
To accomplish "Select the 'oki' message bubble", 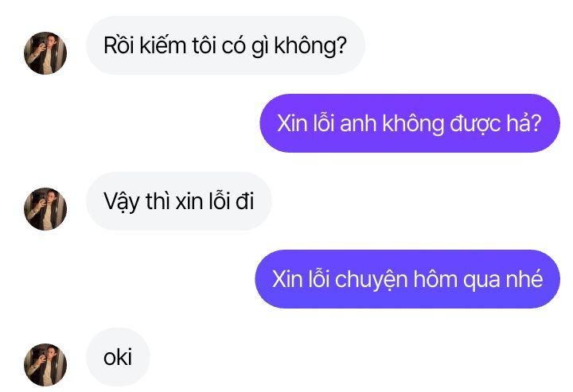I will (x=118, y=357).
